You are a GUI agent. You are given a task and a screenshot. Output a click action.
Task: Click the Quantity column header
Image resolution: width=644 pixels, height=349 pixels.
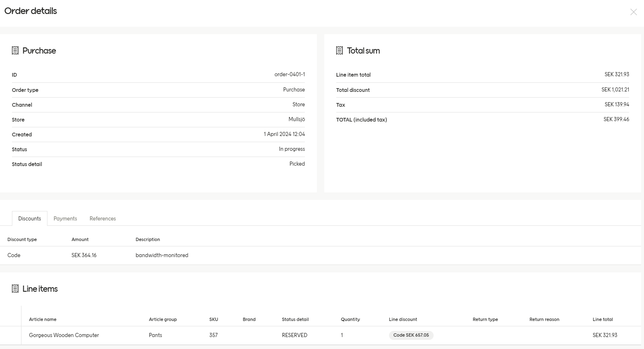point(350,319)
